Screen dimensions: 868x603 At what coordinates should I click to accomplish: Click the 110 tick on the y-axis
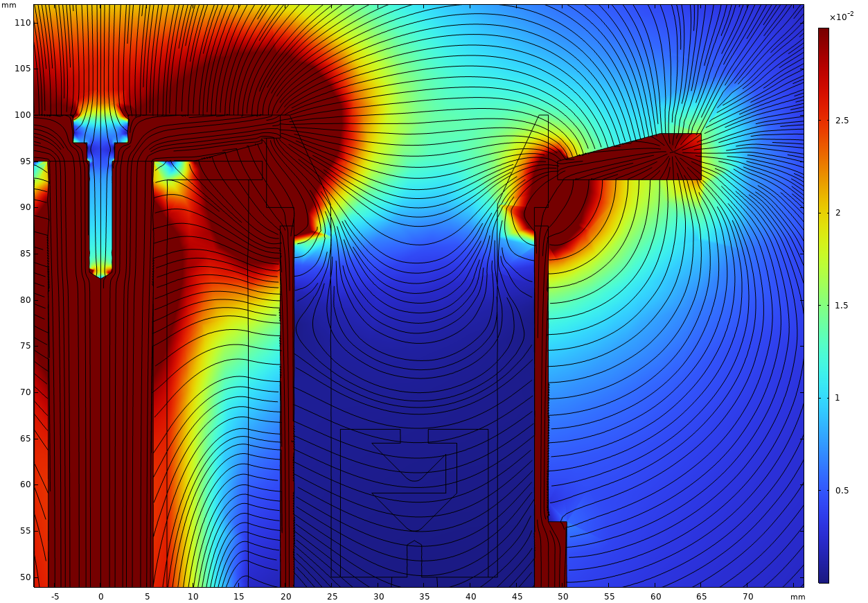(x=24, y=23)
